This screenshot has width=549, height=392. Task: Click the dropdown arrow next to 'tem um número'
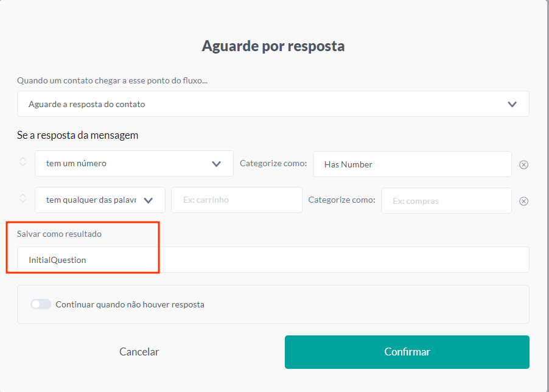pos(217,163)
